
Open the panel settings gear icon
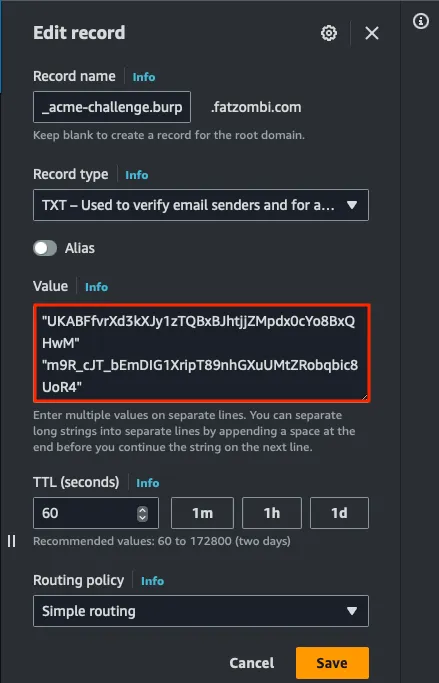click(x=329, y=33)
